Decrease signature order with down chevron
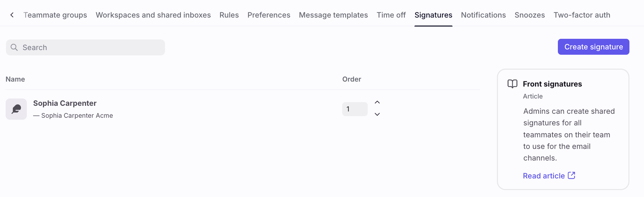The width and height of the screenshot is (644, 197). 377,114
